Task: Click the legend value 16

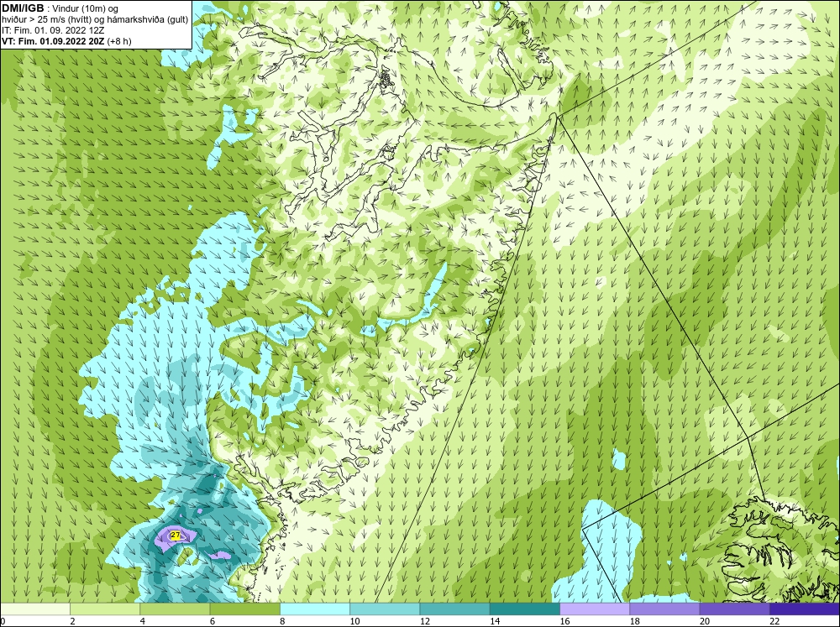Action: (x=564, y=621)
